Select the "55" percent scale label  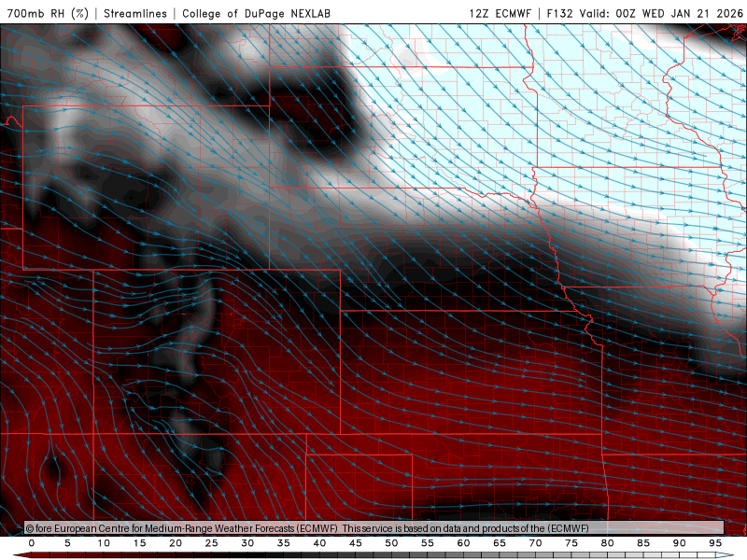[428, 543]
